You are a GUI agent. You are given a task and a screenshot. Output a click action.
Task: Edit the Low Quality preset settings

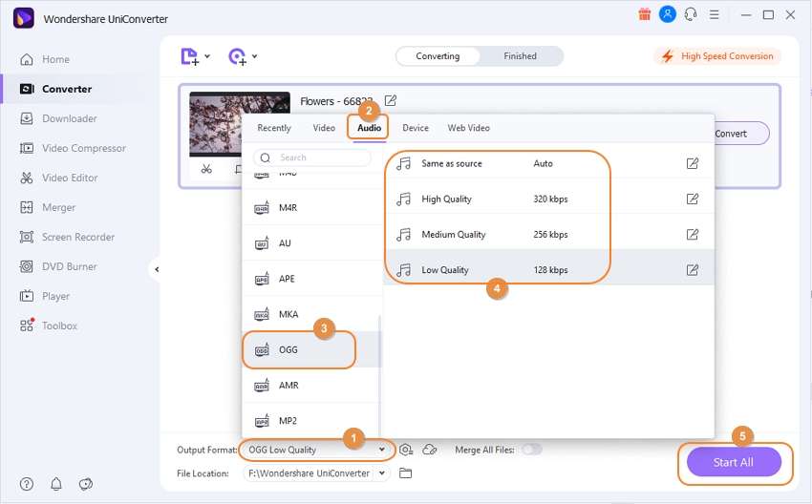click(x=693, y=269)
